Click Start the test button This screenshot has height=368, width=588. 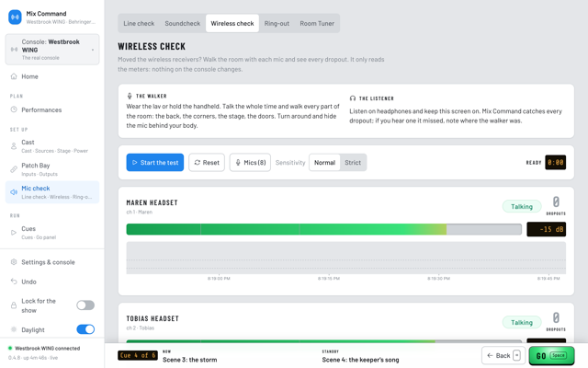155,163
